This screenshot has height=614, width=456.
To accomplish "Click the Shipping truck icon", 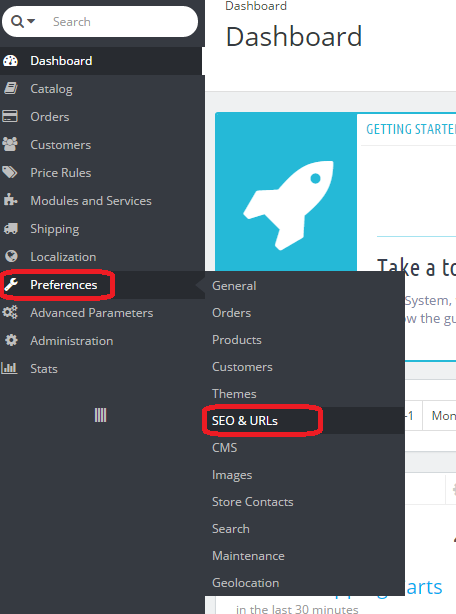I will 11,228.
